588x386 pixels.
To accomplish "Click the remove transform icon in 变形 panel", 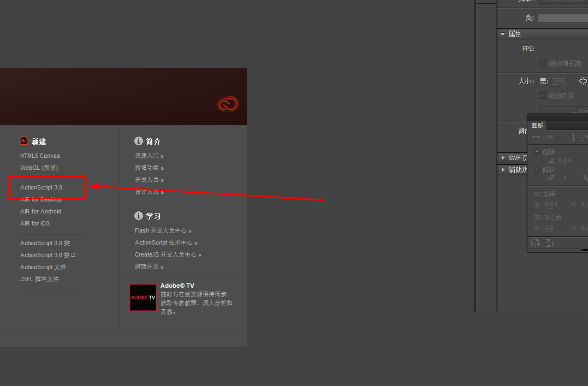I will tap(549, 243).
